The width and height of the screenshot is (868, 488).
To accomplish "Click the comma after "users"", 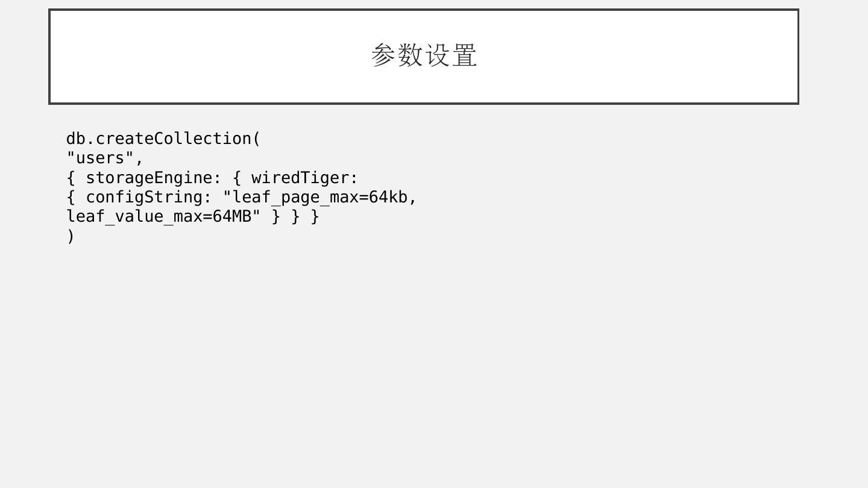I will coord(139,159).
